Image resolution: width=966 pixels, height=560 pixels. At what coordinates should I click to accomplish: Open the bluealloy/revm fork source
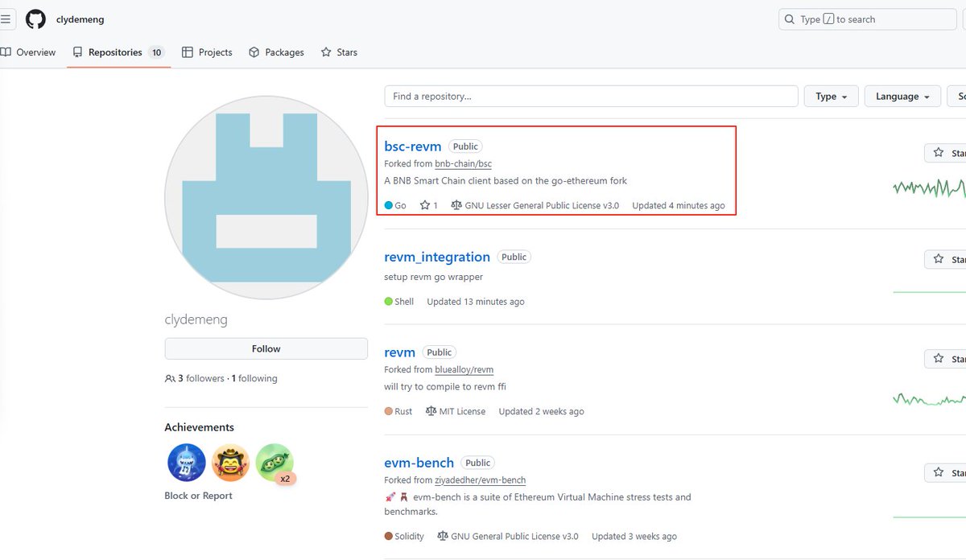pyautogui.click(x=464, y=370)
